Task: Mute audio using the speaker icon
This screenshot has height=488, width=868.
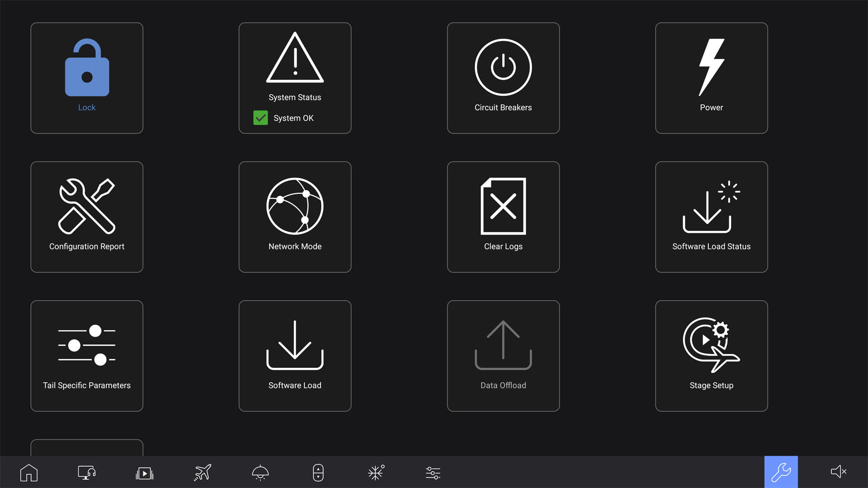Action: click(x=839, y=472)
